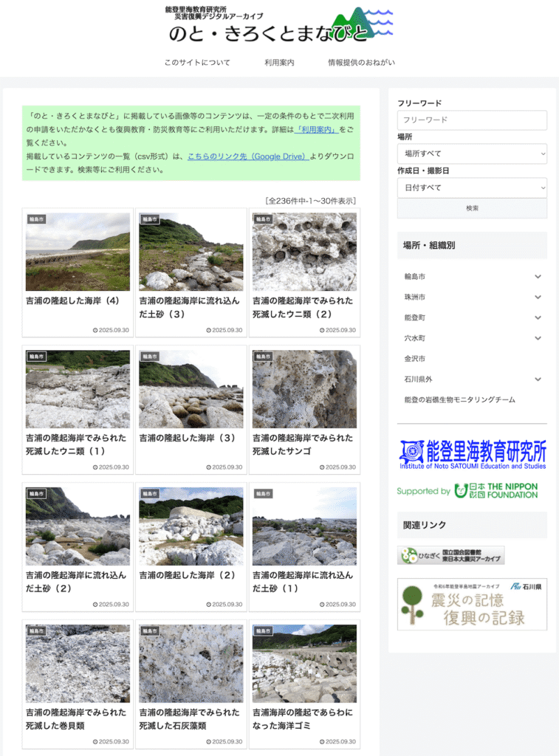Open the このサイトについて menu item
559x756 pixels.
(197, 63)
